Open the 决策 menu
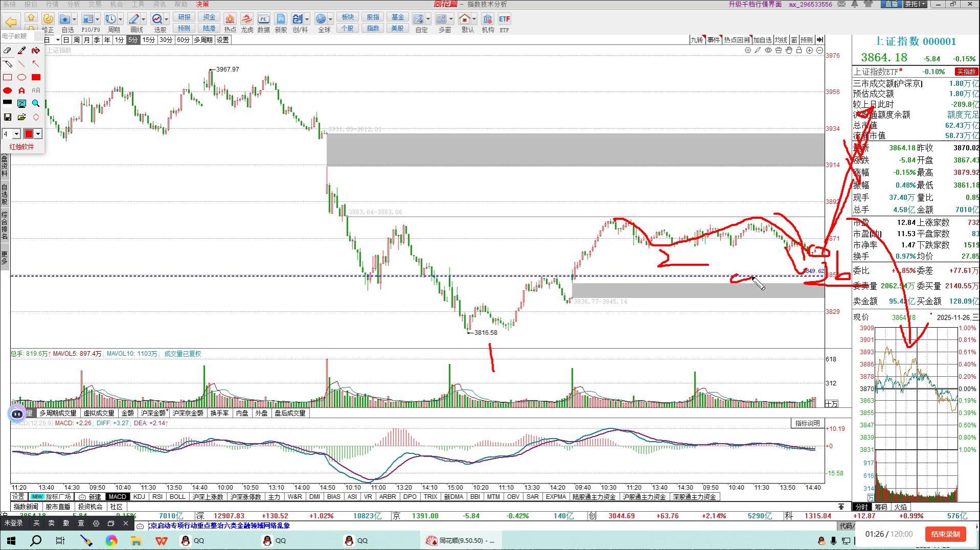The width and height of the screenshot is (980, 550). tap(203, 4)
